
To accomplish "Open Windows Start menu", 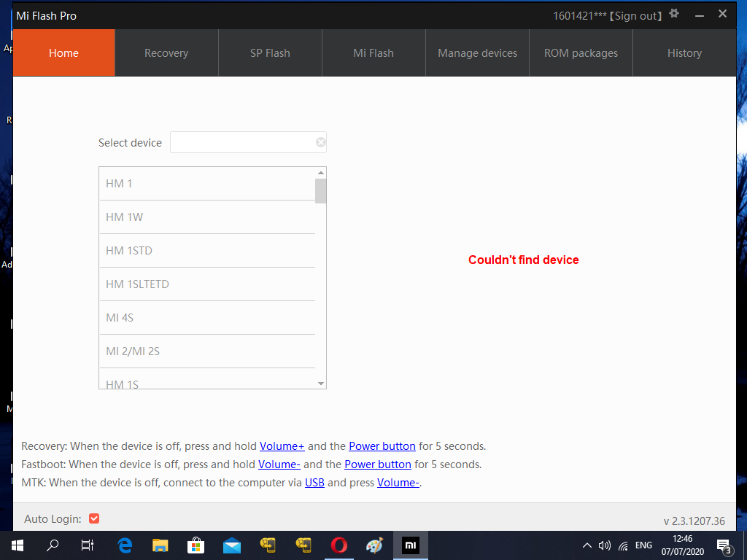I will coord(18,545).
